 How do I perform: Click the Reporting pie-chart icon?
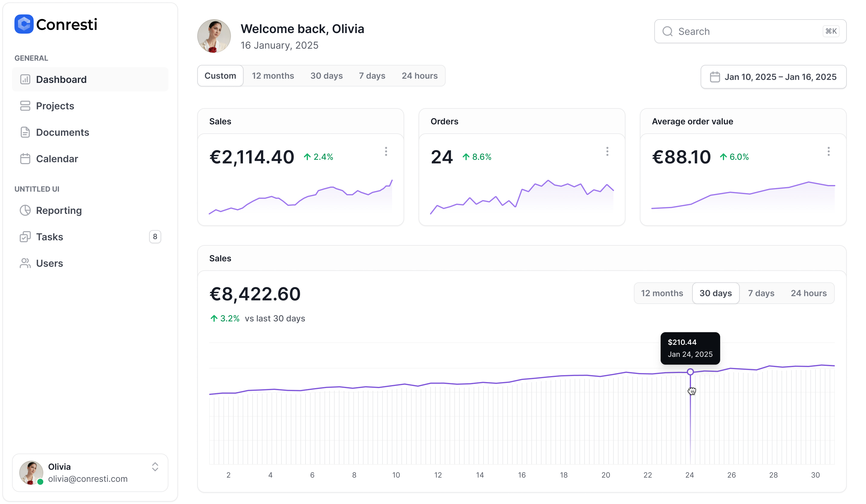25,210
